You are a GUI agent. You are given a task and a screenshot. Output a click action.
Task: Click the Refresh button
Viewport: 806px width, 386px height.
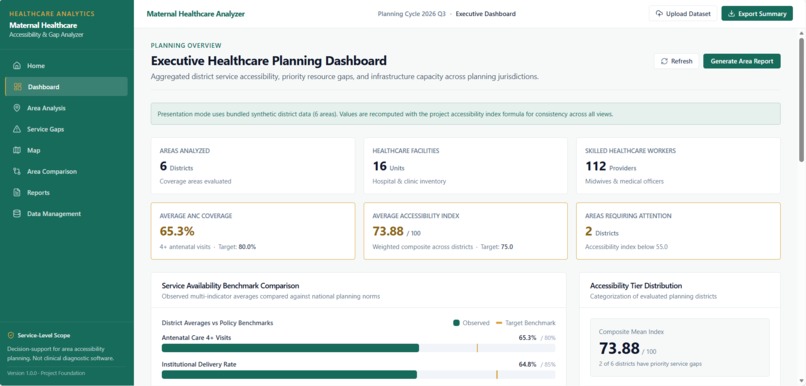pyautogui.click(x=676, y=61)
